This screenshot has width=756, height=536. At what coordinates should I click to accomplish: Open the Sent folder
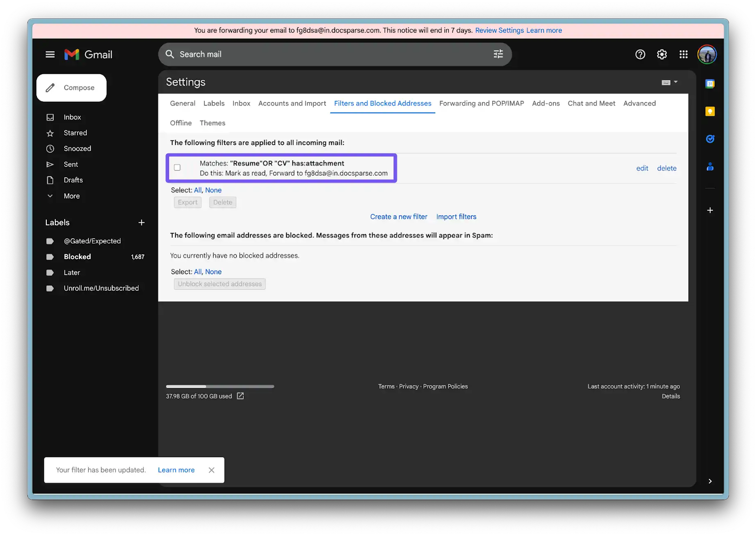[x=71, y=164]
